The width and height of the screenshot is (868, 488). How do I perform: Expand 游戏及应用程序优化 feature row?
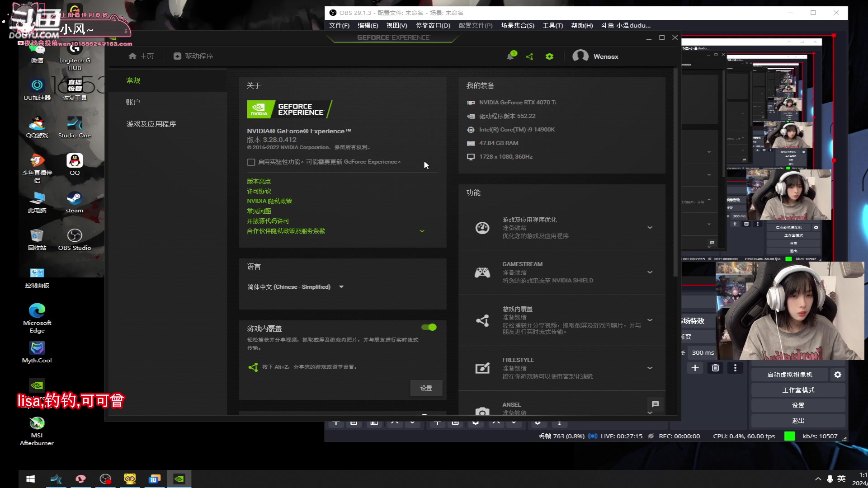point(650,227)
